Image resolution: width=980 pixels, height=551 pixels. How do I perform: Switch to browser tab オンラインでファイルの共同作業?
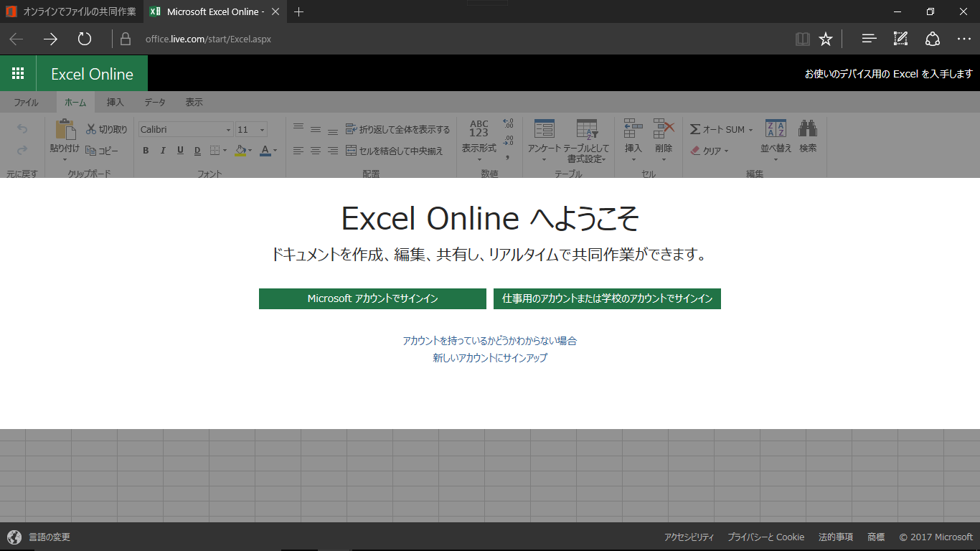coord(72,11)
